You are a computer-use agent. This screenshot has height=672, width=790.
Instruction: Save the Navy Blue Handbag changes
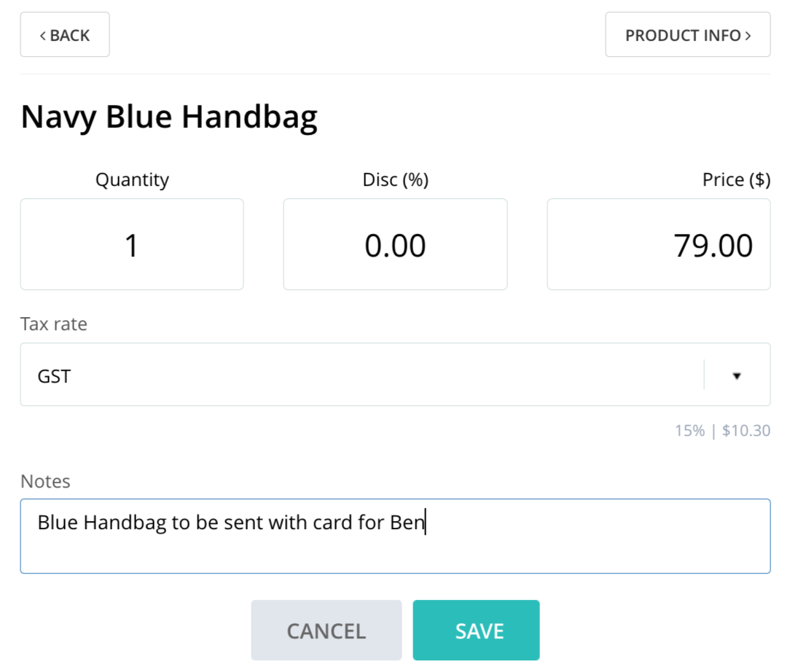pyautogui.click(x=476, y=630)
